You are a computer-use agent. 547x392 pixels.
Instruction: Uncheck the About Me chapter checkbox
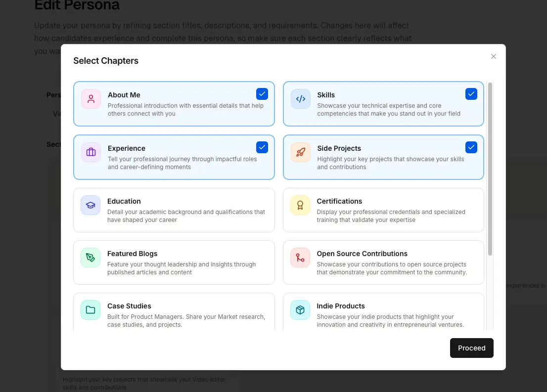coord(262,94)
